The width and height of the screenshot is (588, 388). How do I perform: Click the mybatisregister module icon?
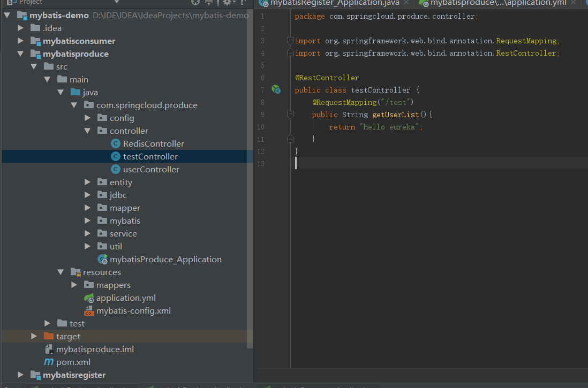click(x=36, y=375)
